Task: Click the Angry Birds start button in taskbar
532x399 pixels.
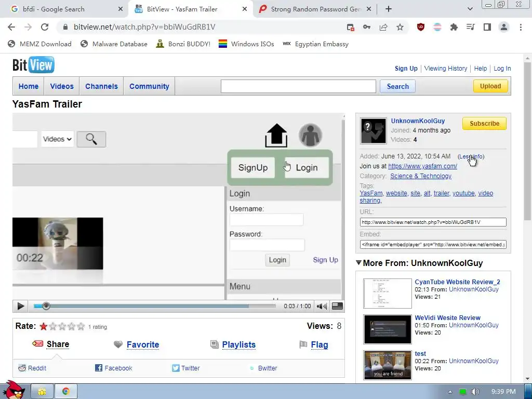Action: (x=14, y=390)
